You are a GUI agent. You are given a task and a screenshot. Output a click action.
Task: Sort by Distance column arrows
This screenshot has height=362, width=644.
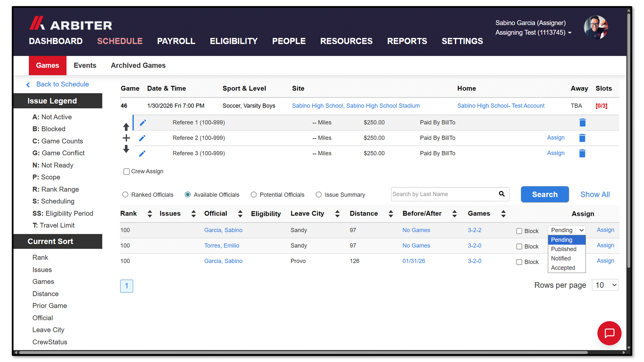coord(391,214)
